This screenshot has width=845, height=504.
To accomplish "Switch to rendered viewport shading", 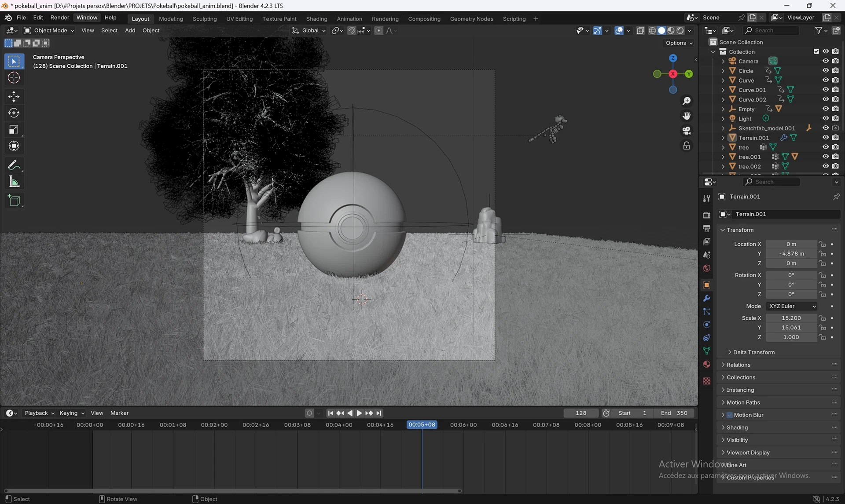I will click(x=680, y=31).
